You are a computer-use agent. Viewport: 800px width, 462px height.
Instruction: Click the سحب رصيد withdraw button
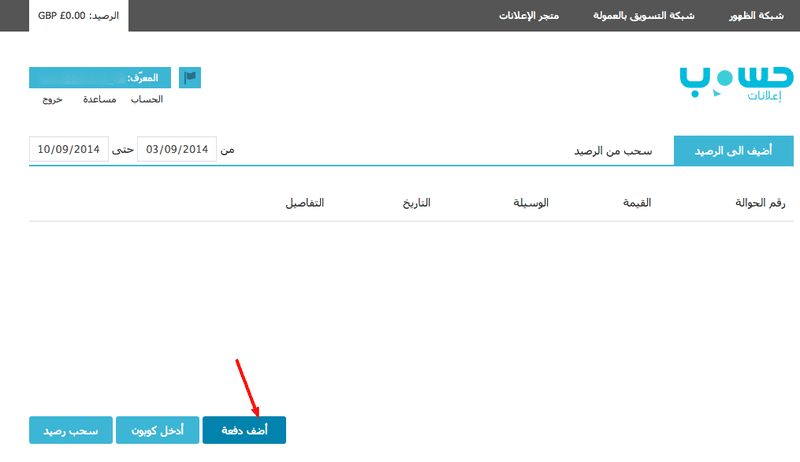[x=71, y=430]
